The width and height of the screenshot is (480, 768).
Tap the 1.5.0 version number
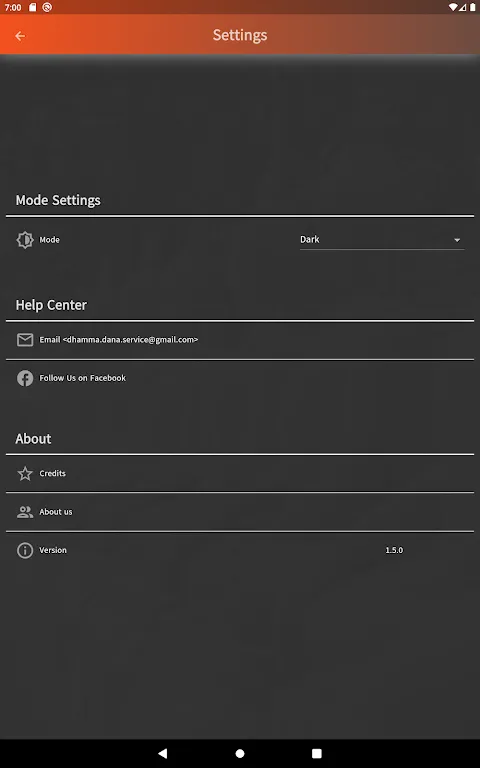coord(394,551)
